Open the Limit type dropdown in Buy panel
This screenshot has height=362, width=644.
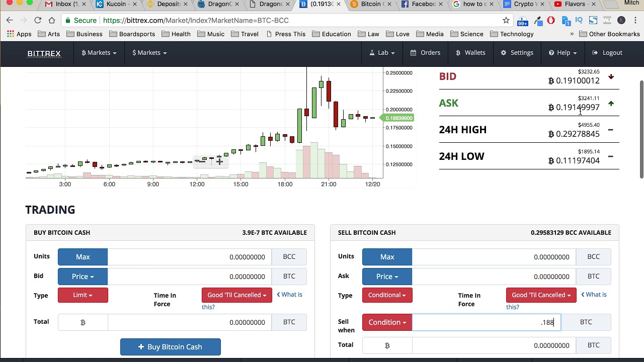coord(83,295)
